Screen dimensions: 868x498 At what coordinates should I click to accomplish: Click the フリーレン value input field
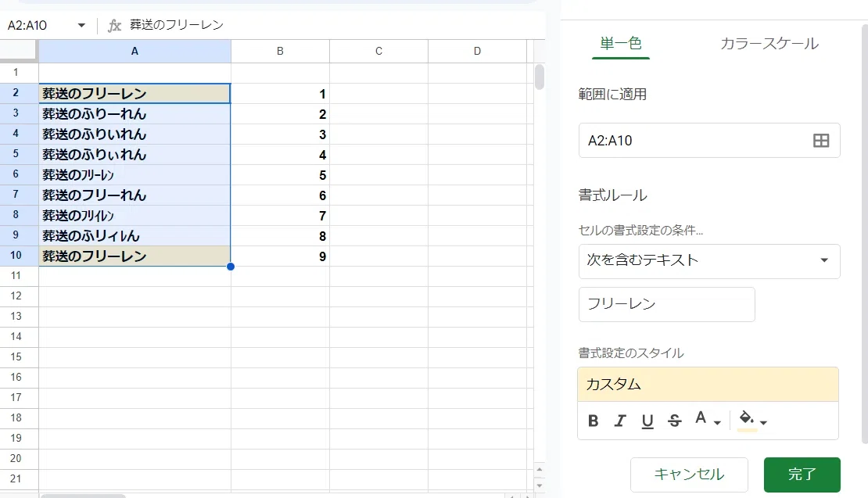(666, 304)
